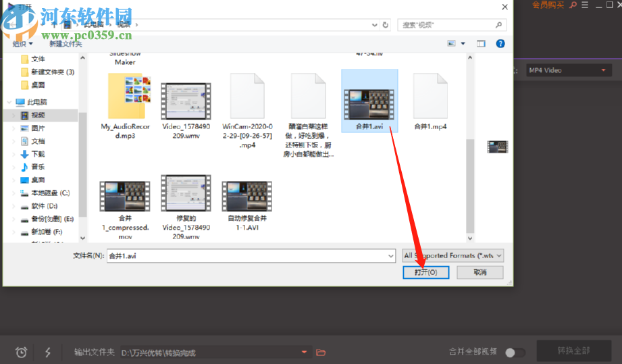Open the 输出文件夹 path dropdown
Viewport: 622px width, 364px height.
pos(304,352)
